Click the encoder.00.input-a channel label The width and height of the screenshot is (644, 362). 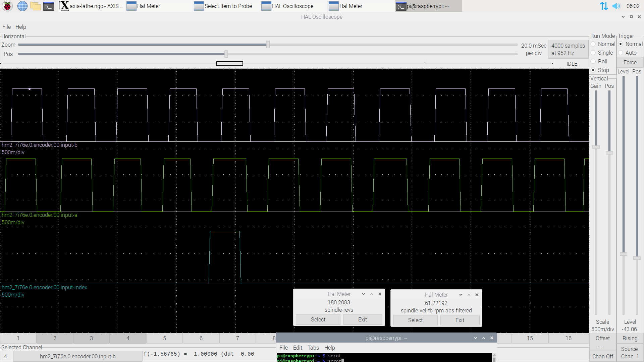point(40,215)
